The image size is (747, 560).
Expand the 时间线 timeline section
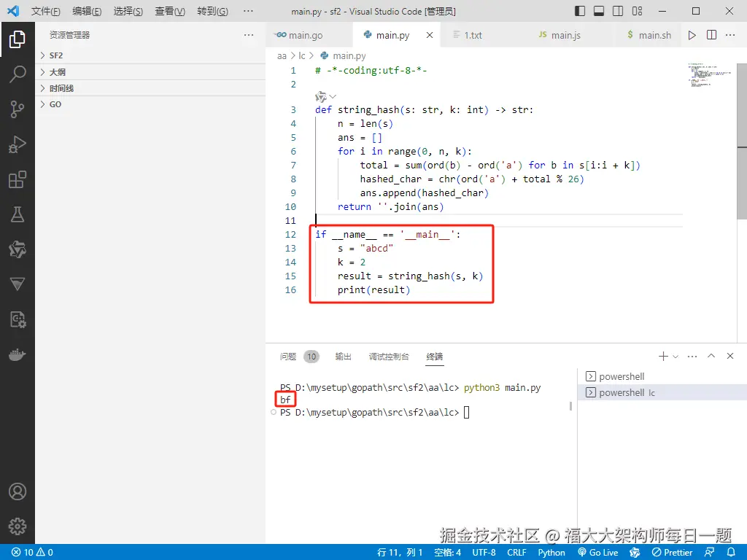pos(150,88)
